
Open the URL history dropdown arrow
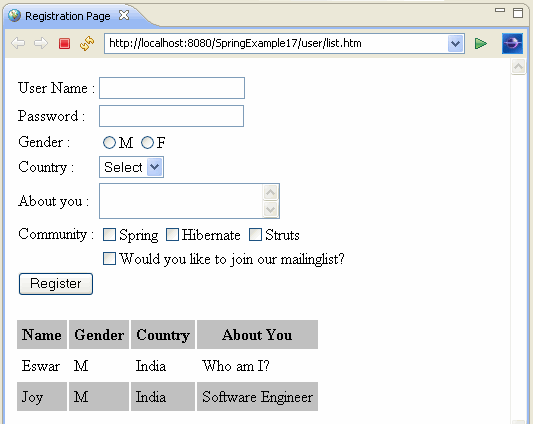point(456,44)
